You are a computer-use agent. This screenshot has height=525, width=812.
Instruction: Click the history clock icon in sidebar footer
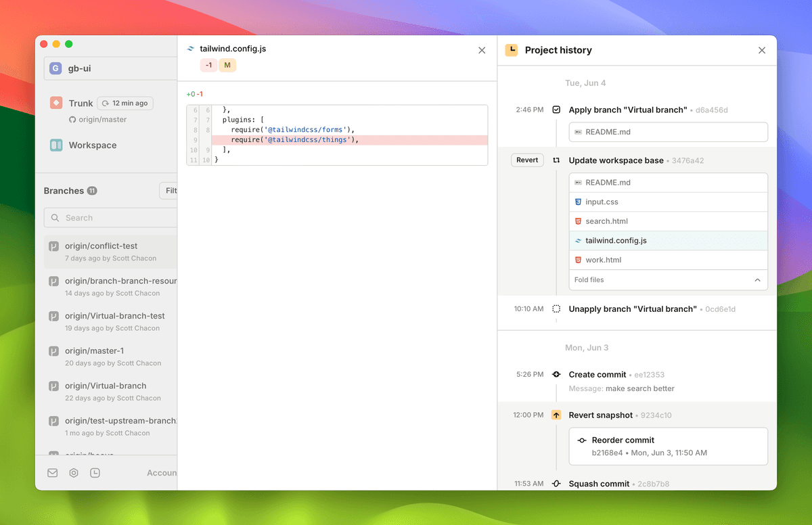coord(95,473)
